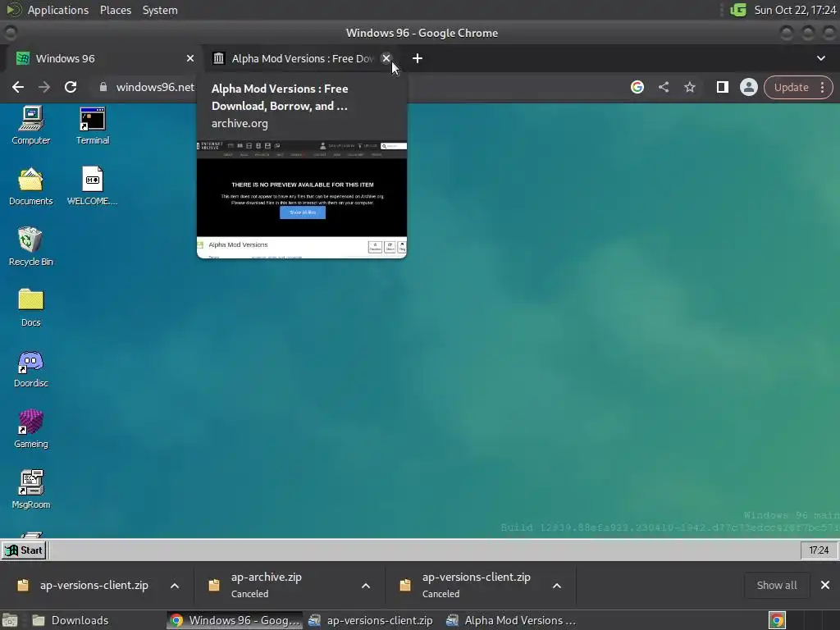The image size is (840, 630).
Task: Share this page via share icon
Action: pos(663,87)
